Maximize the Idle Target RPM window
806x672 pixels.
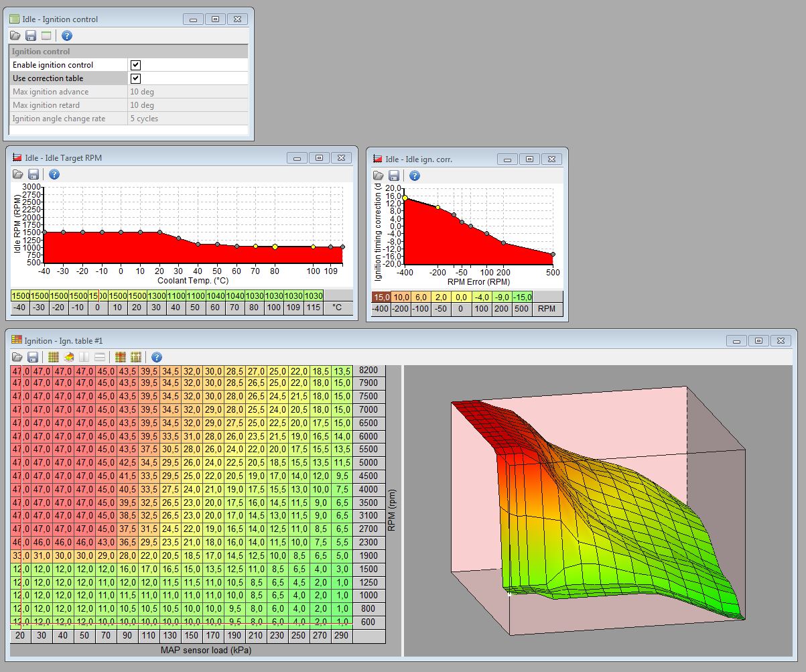point(319,158)
